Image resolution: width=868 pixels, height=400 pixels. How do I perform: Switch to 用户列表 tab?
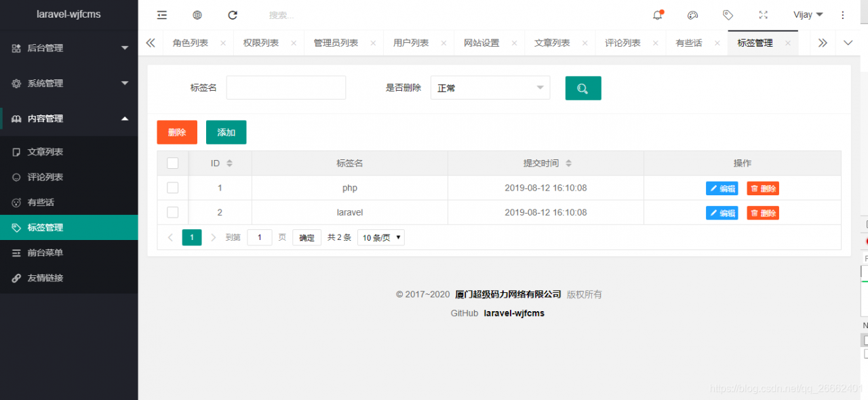pos(411,43)
